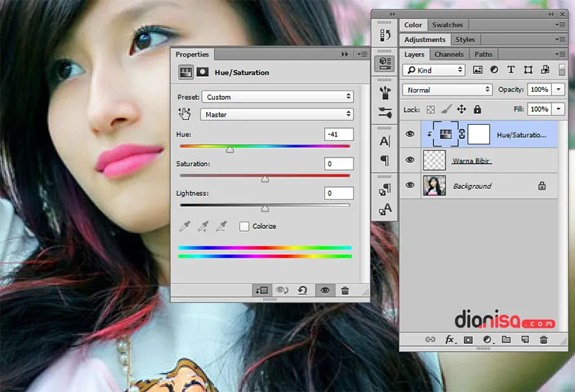Switch to the Channels tab
575x392 pixels.
[448, 55]
